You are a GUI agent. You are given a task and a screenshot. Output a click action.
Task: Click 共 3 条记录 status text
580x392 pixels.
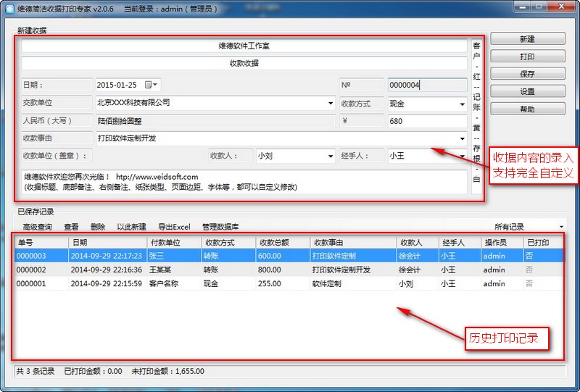pyautogui.click(x=35, y=371)
